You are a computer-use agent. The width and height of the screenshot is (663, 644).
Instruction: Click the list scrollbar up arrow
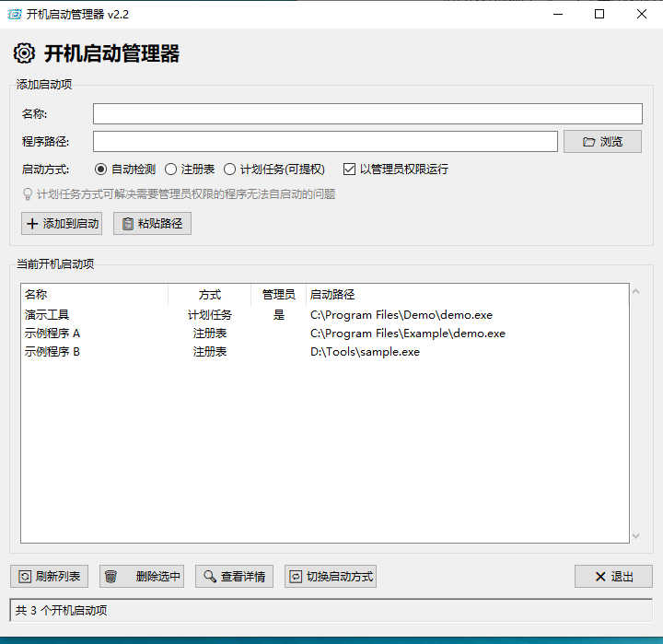pyautogui.click(x=635, y=291)
